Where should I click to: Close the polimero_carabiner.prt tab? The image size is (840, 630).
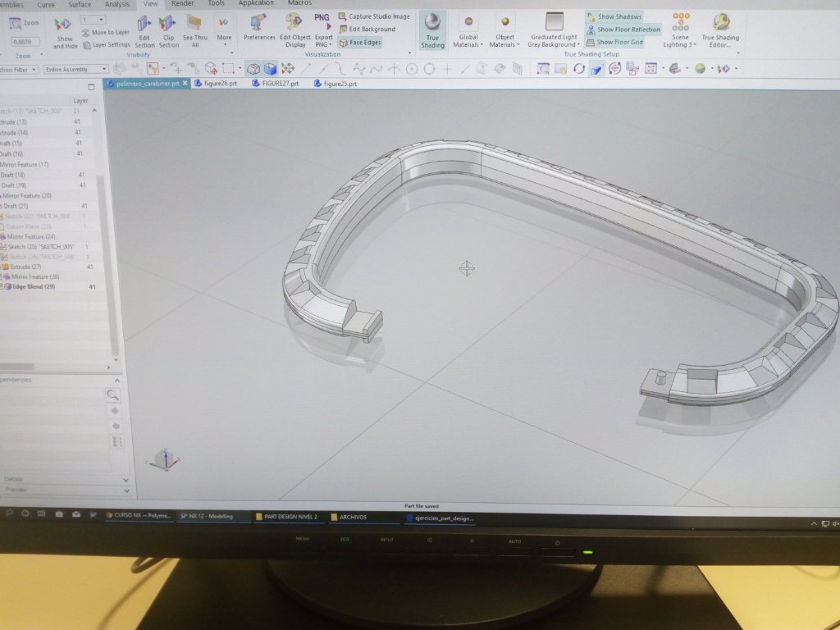pyautogui.click(x=185, y=83)
